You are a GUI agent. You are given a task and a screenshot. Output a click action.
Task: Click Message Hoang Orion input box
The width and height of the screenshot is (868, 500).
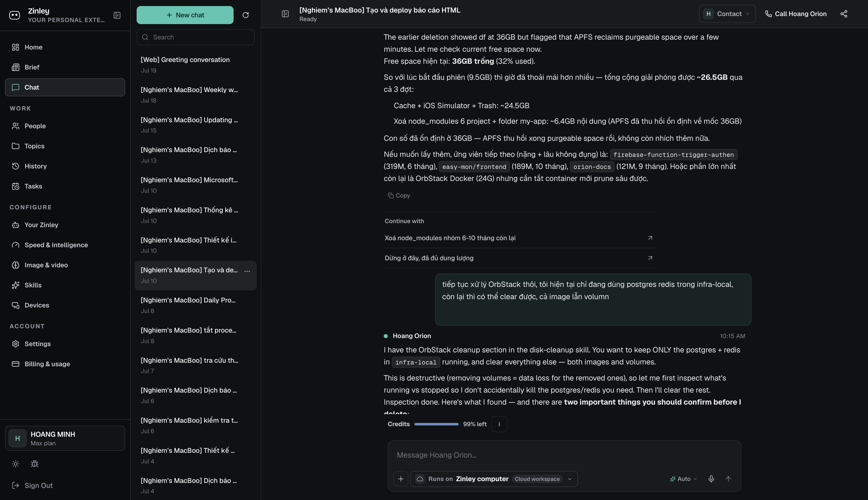click(564, 455)
